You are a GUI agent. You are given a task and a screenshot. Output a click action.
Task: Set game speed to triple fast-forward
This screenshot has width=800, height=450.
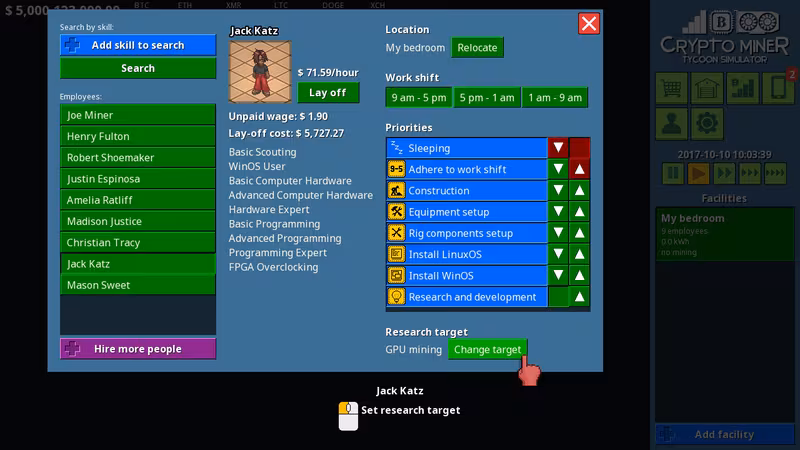coord(749,173)
